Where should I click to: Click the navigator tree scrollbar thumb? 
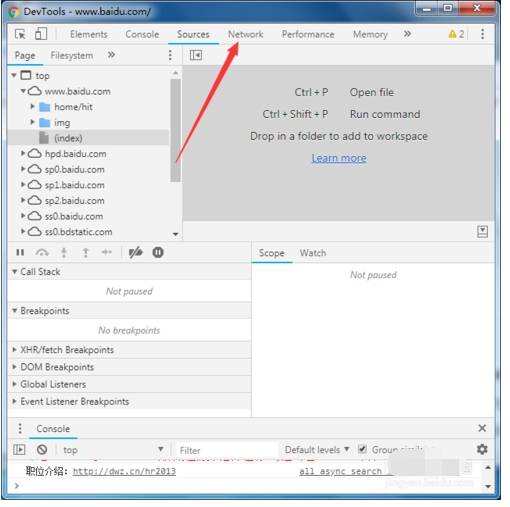175,130
